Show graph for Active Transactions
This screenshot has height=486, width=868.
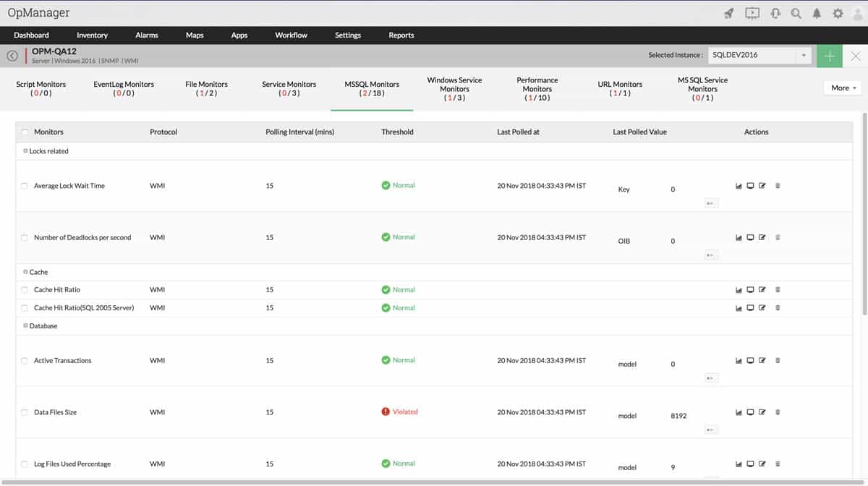(739, 360)
